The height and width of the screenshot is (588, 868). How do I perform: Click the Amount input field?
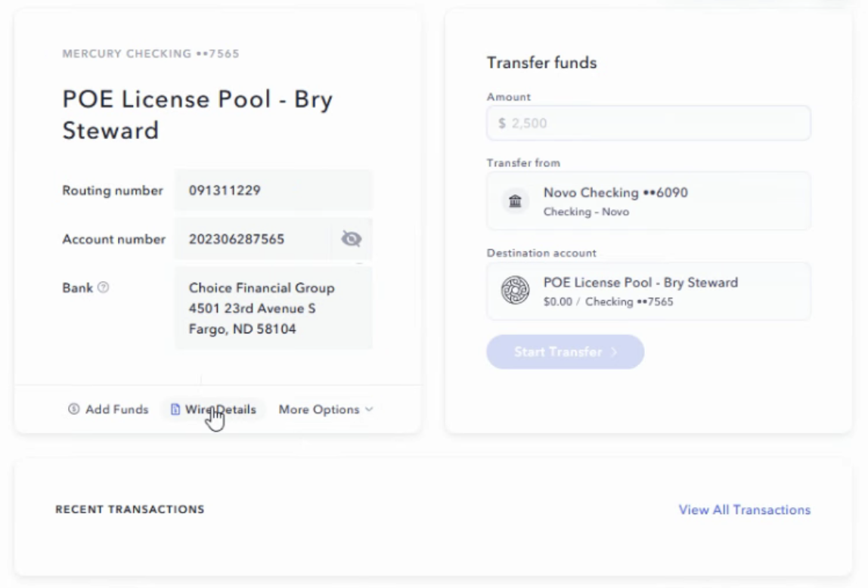(x=648, y=123)
